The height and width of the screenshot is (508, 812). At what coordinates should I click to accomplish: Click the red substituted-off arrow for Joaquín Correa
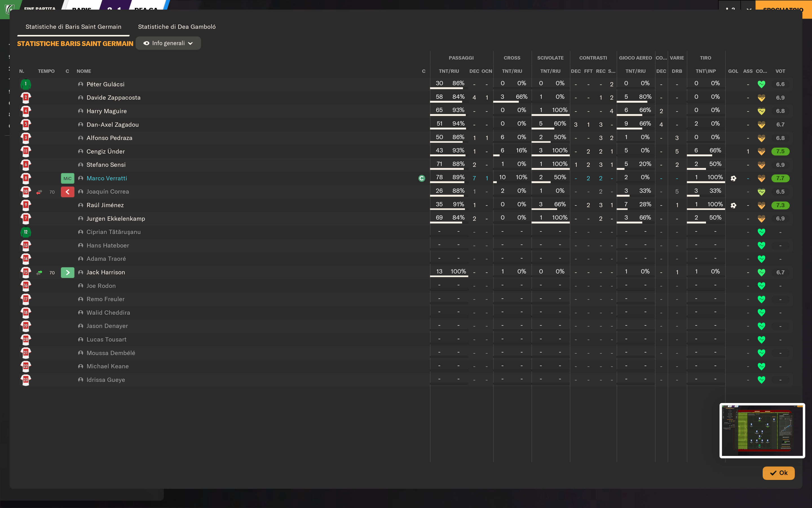(67, 192)
